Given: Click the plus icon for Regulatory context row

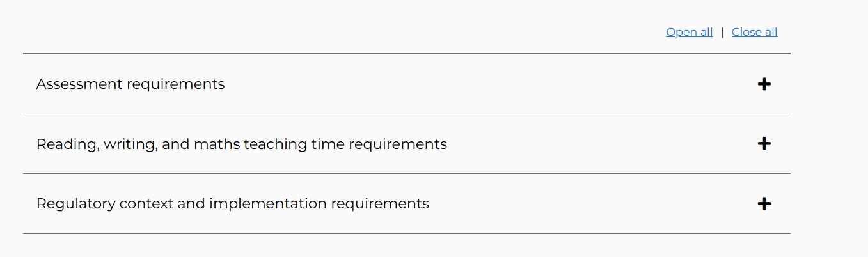Looking at the screenshot, I should (x=764, y=203).
